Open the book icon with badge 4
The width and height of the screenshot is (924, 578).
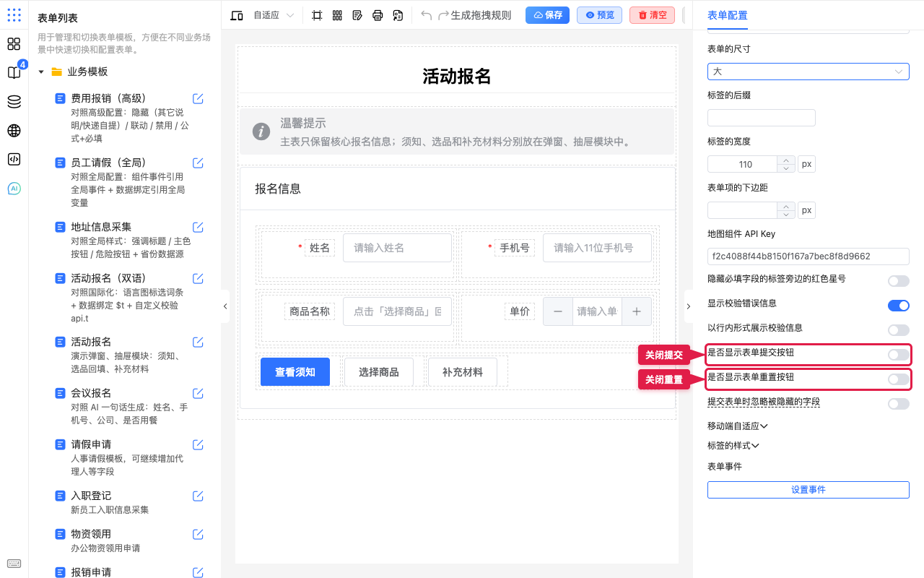point(14,72)
